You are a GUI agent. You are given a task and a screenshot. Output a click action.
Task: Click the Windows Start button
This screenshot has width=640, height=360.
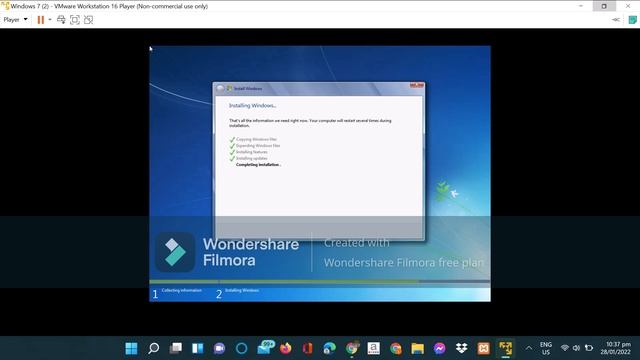coord(131,348)
